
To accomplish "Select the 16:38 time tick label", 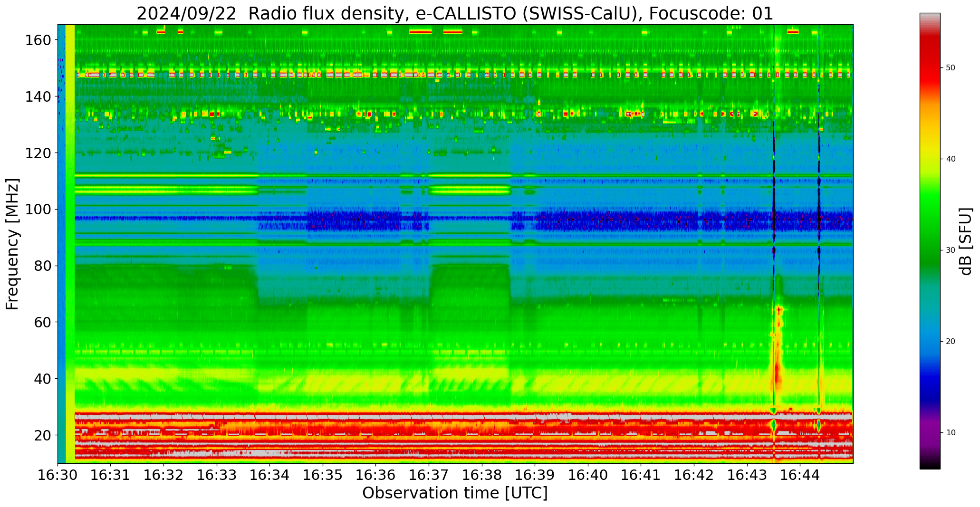I will tap(482, 475).
